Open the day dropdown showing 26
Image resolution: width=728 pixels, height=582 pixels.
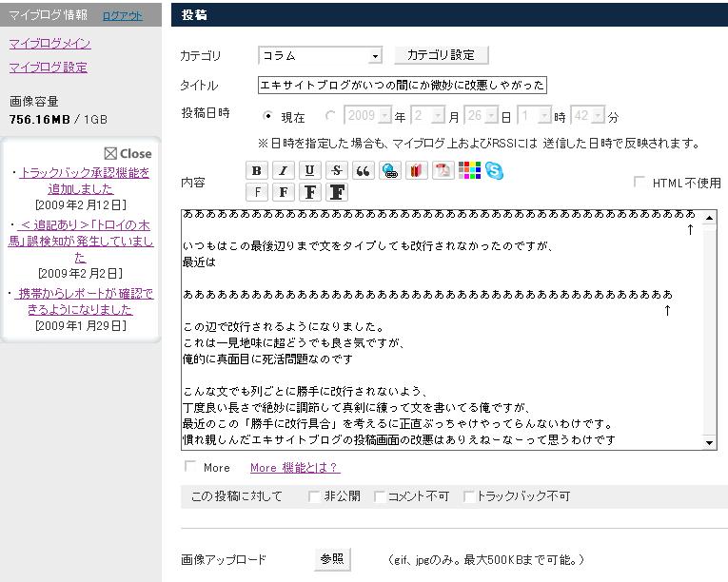481,115
